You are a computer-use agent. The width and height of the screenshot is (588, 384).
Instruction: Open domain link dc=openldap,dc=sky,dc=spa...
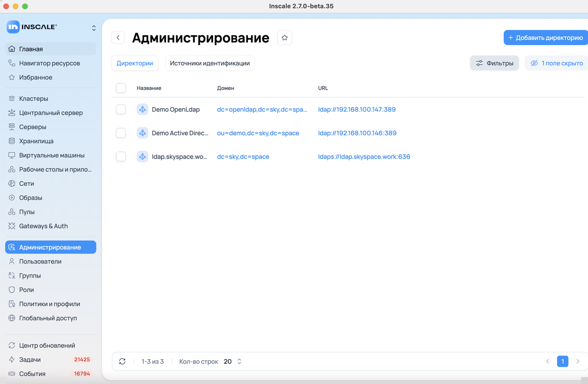[262, 110]
